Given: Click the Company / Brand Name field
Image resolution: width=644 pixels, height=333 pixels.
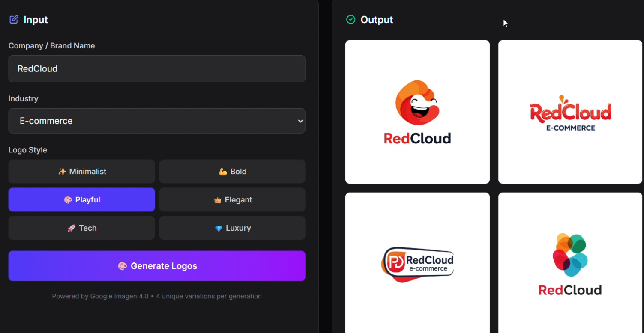Looking at the screenshot, I should click(157, 68).
